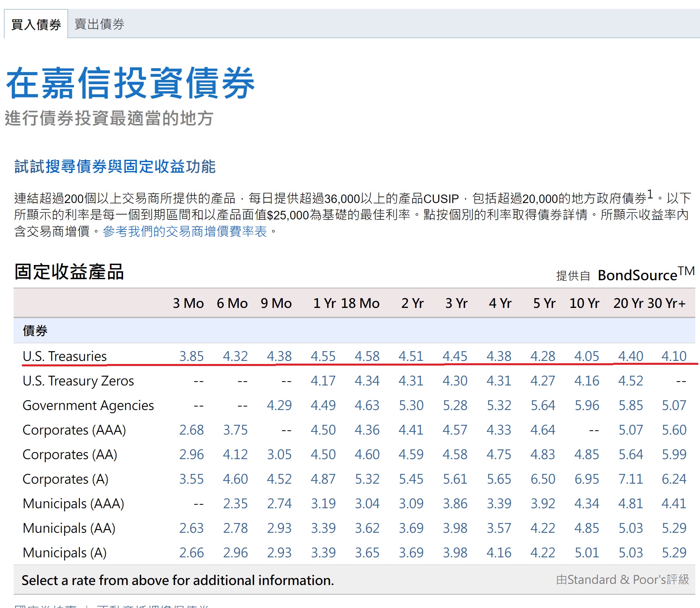
Task: Click the BondSource provider label
Action: tap(646, 274)
